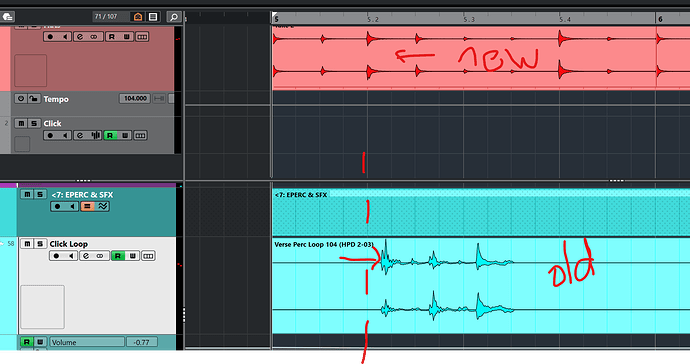
Task: Solo the Click track
Action: click(34, 123)
